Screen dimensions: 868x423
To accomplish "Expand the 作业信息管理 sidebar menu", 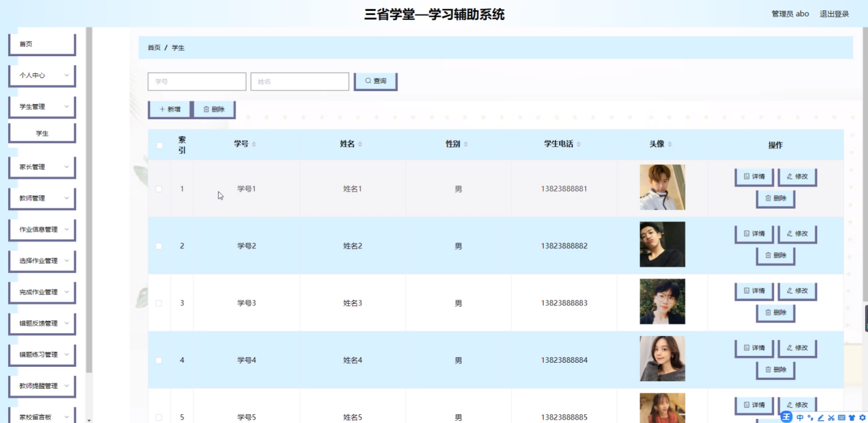I will [42, 230].
